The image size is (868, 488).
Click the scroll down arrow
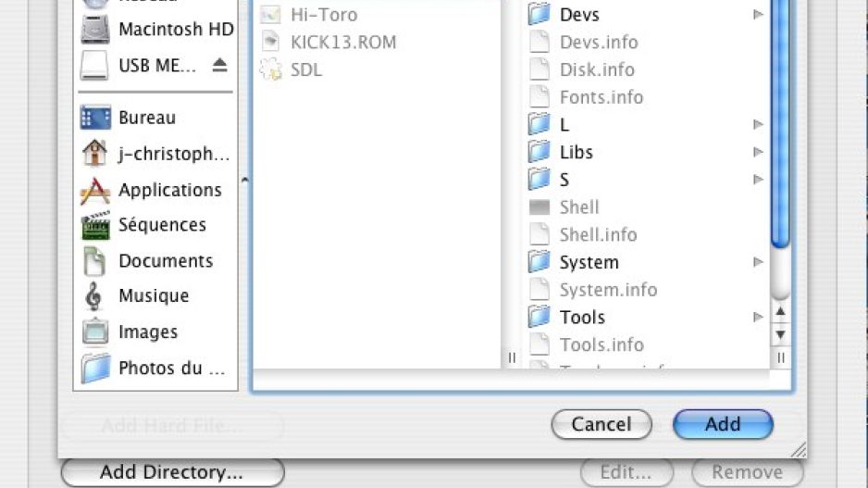(x=780, y=334)
